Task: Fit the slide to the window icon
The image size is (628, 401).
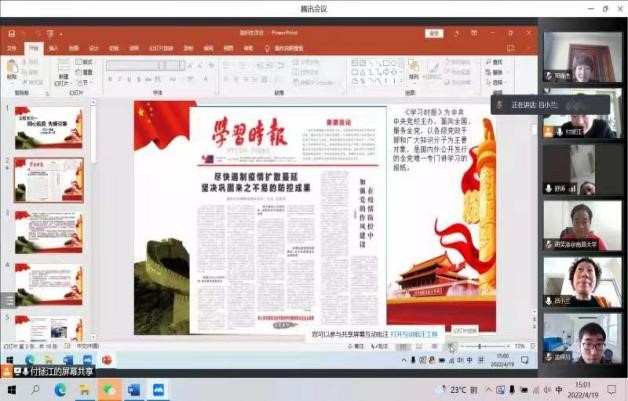Action: pyautogui.click(x=533, y=346)
